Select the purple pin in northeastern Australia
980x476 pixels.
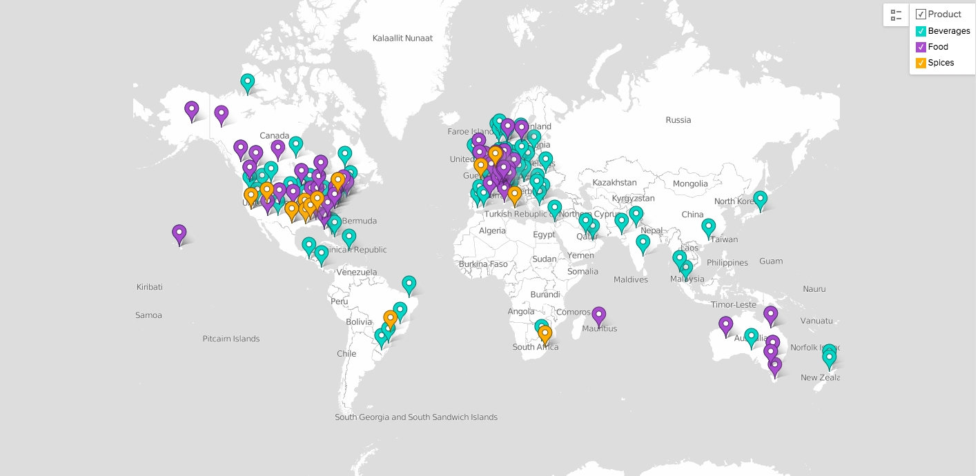[771, 315]
